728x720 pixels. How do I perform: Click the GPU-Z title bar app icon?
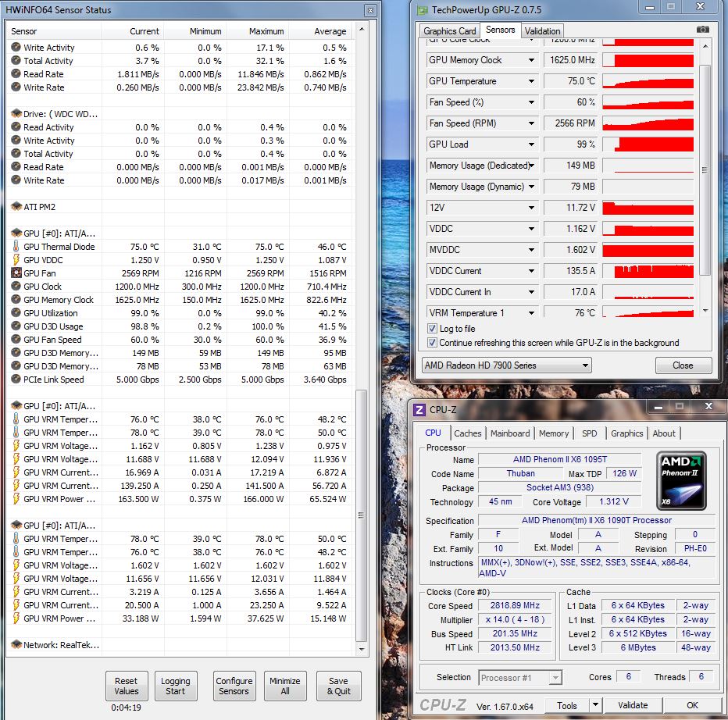(422, 9)
